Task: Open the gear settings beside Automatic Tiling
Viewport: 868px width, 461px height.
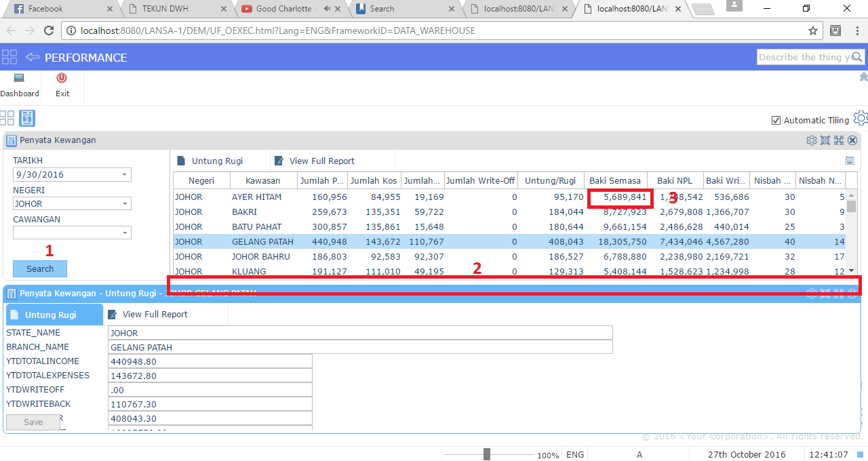Action: coord(860,119)
